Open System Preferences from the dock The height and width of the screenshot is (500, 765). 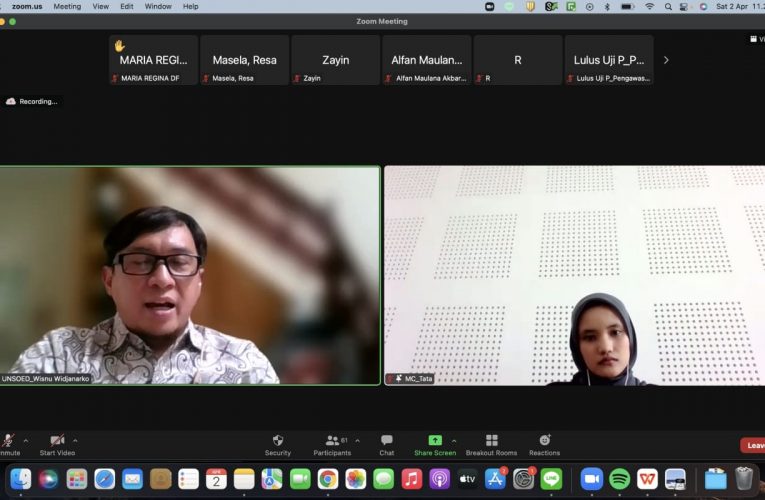523,479
